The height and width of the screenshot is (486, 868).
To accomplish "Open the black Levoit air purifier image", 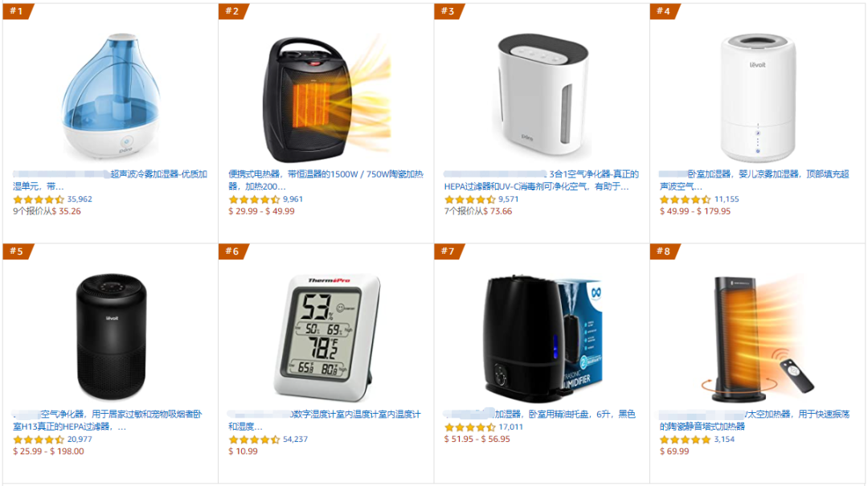I will pyautogui.click(x=111, y=337).
